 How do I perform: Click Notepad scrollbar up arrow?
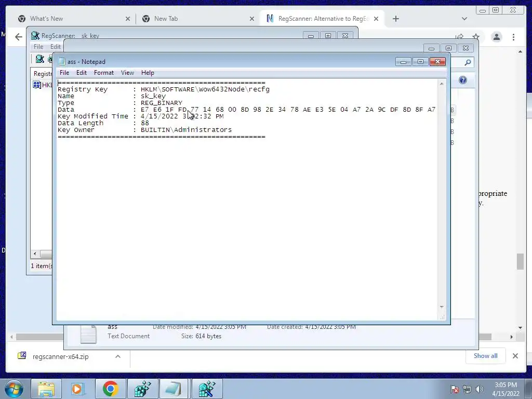(442, 84)
